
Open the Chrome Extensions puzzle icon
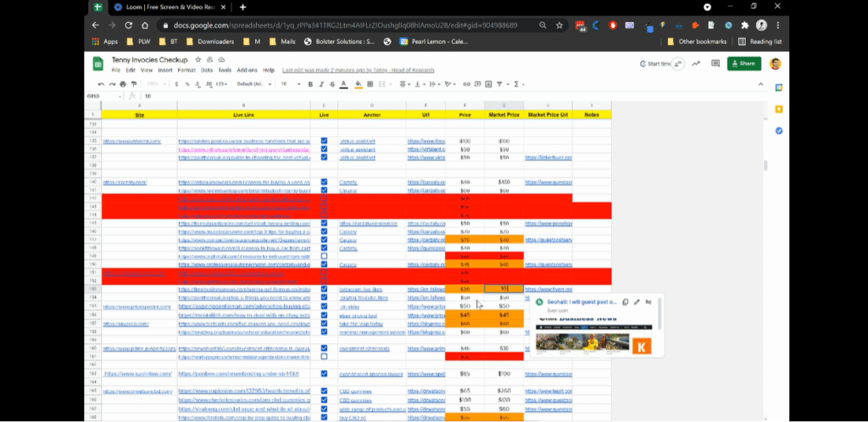point(744,25)
